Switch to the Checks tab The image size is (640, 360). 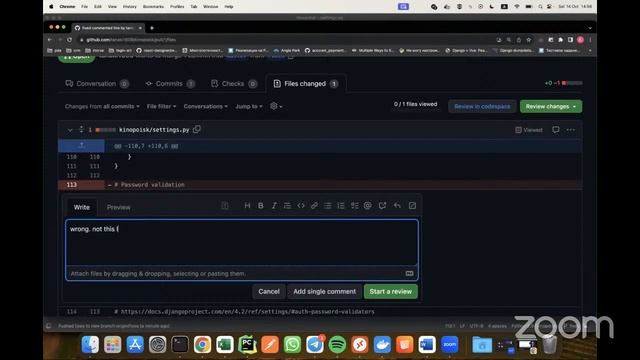click(x=233, y=84)
